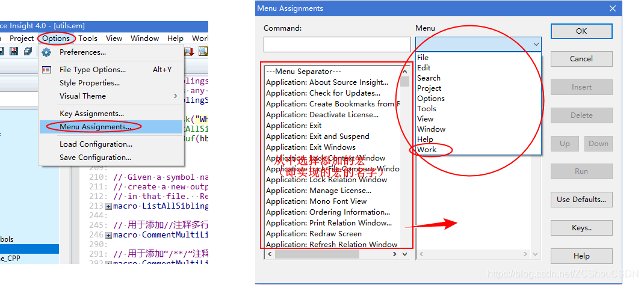
Task: Click the Keys.. button
Action: tap(581, 228)
